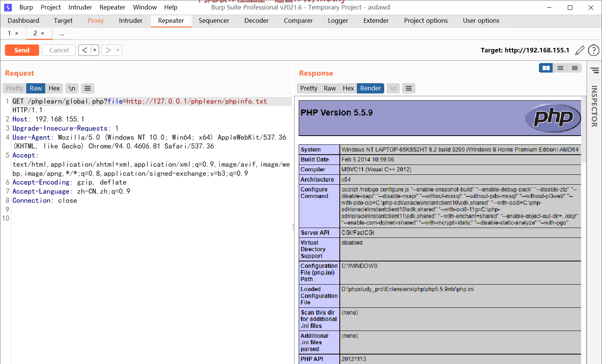Toggle request non-printable characters \n button
602x364 pixels.
click(x=72, y=88)
